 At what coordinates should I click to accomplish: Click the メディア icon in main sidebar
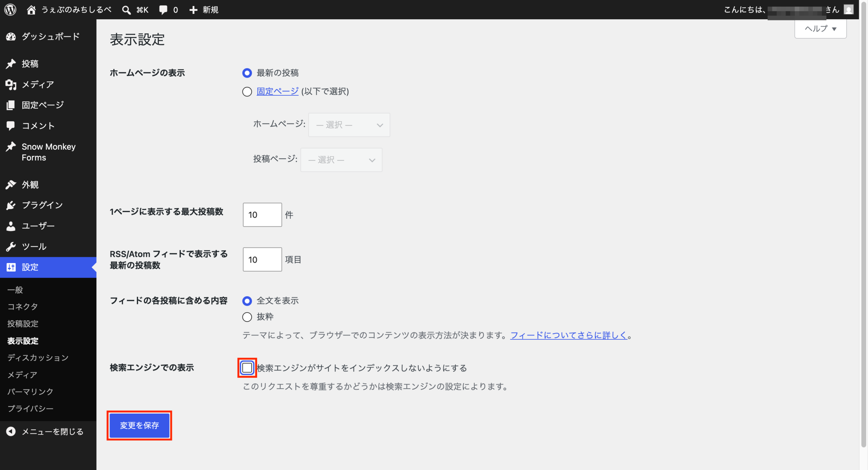point(11,84)
